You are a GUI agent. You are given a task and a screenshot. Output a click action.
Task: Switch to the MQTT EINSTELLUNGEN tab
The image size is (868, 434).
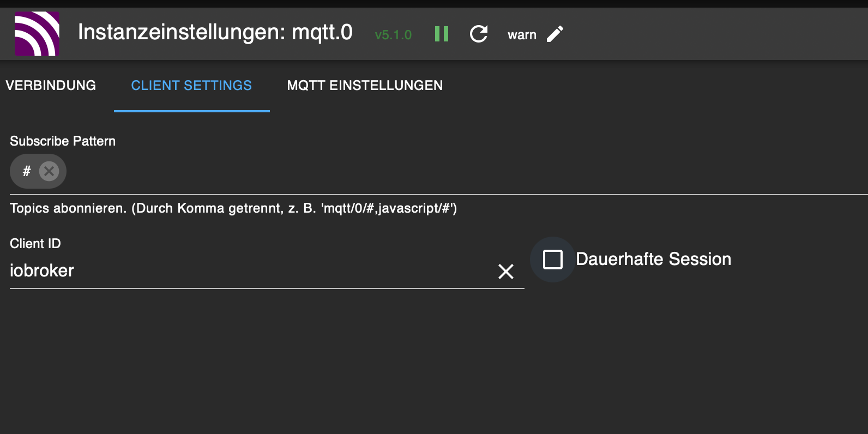(365, 86)
